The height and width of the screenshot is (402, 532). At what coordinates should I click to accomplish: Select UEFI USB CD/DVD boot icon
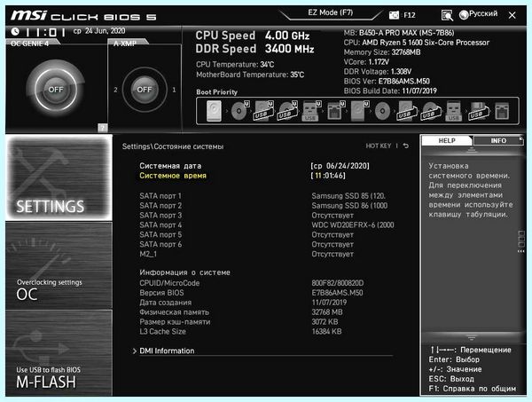[287, 111]
